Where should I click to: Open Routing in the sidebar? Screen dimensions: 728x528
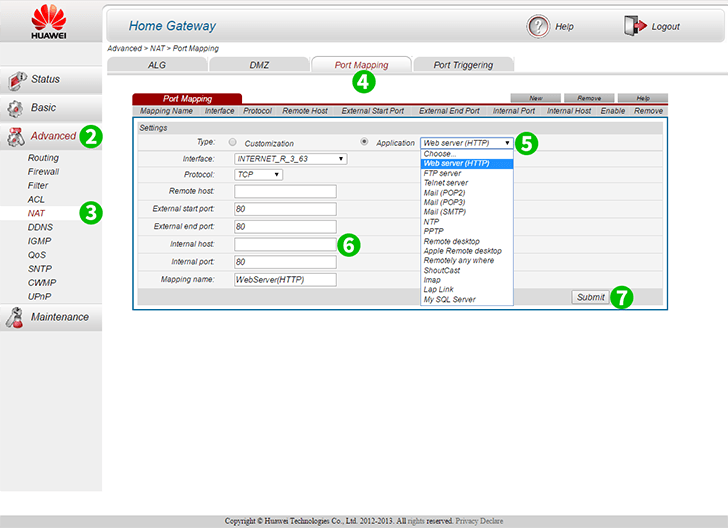click(43, 158)
